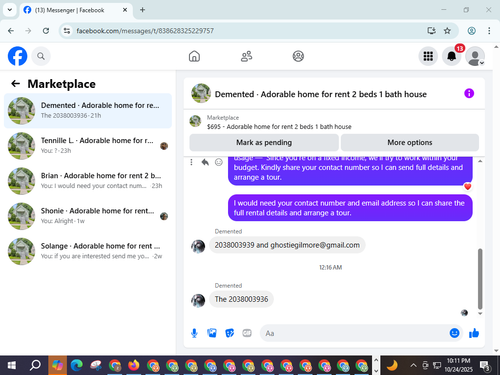
Task: Click the Marketplace listing thumbnail in header
Action: coord(195,121)
